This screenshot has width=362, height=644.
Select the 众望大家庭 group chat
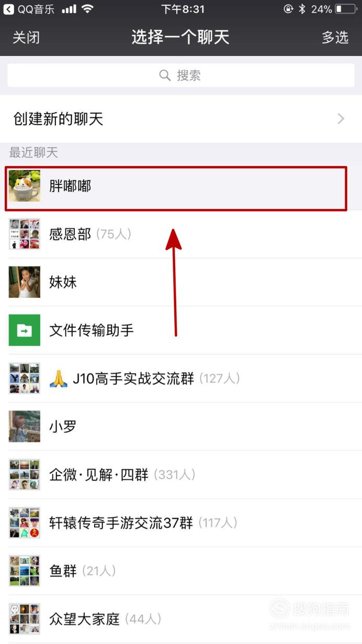(181, 619)
